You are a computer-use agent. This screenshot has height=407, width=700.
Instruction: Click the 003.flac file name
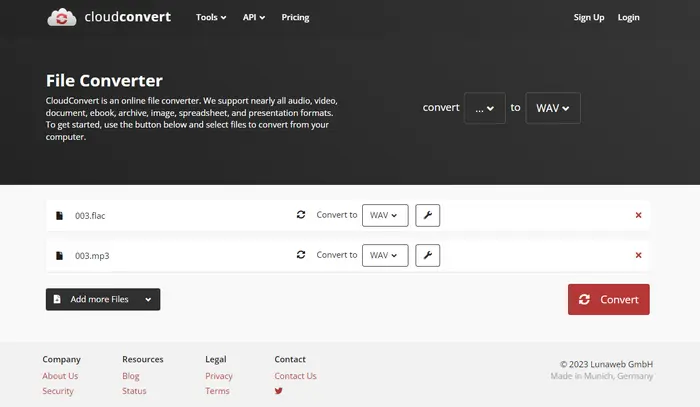click(90, 216)
